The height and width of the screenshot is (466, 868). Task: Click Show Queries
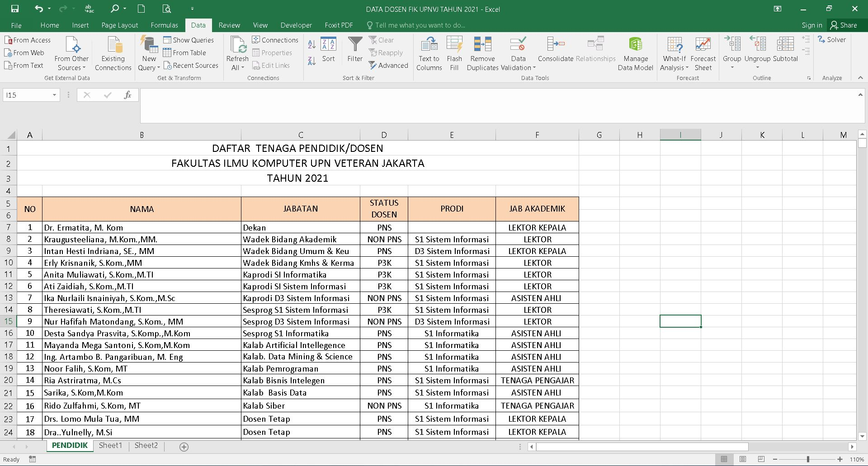(189, 40)
